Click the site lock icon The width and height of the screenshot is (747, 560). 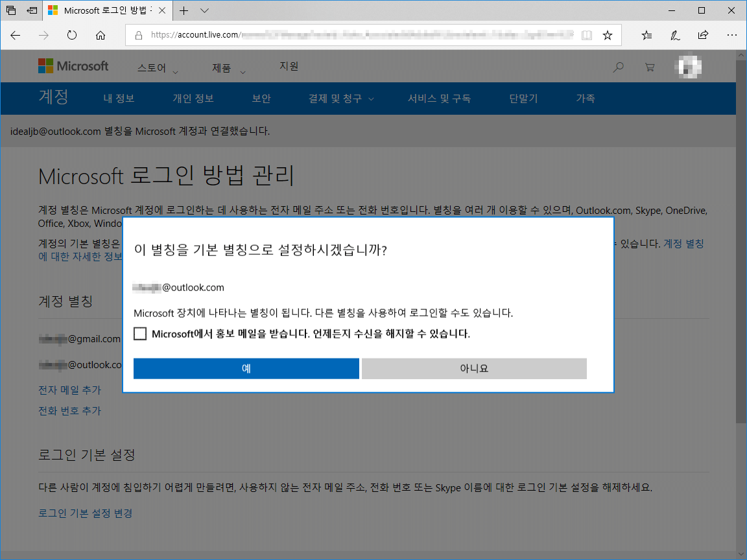tap(139, 35)
